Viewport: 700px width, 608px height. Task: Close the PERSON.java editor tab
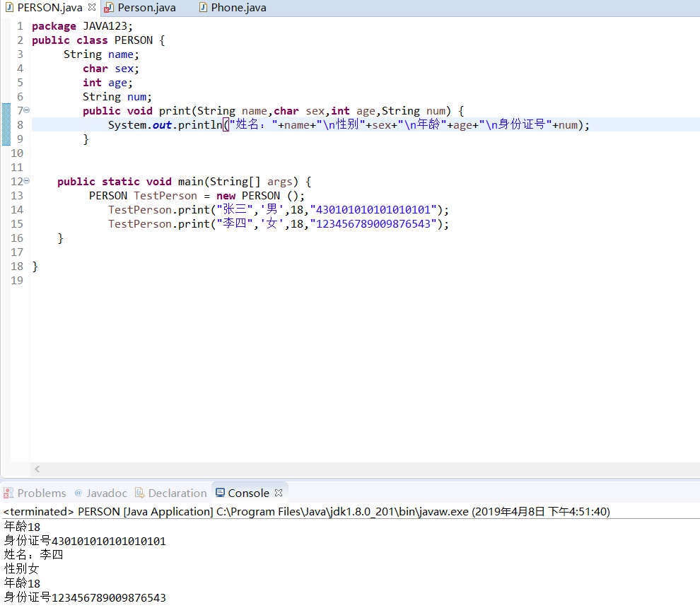tap(92, 7)
